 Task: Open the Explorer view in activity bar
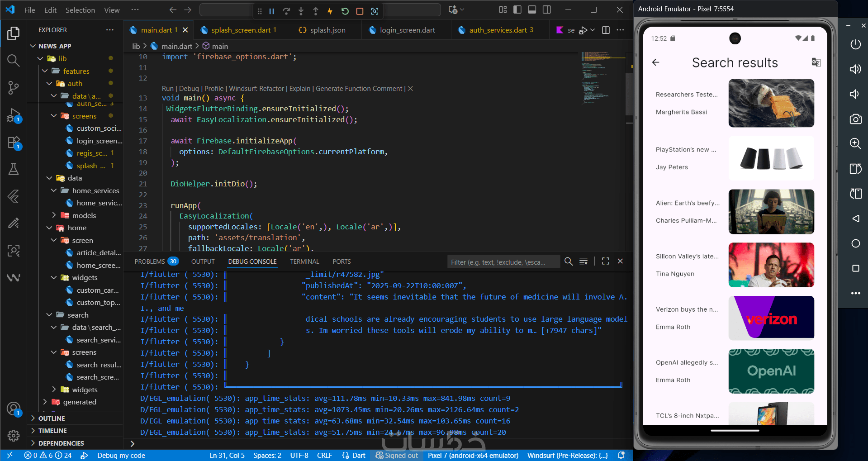tap(14, 33)
